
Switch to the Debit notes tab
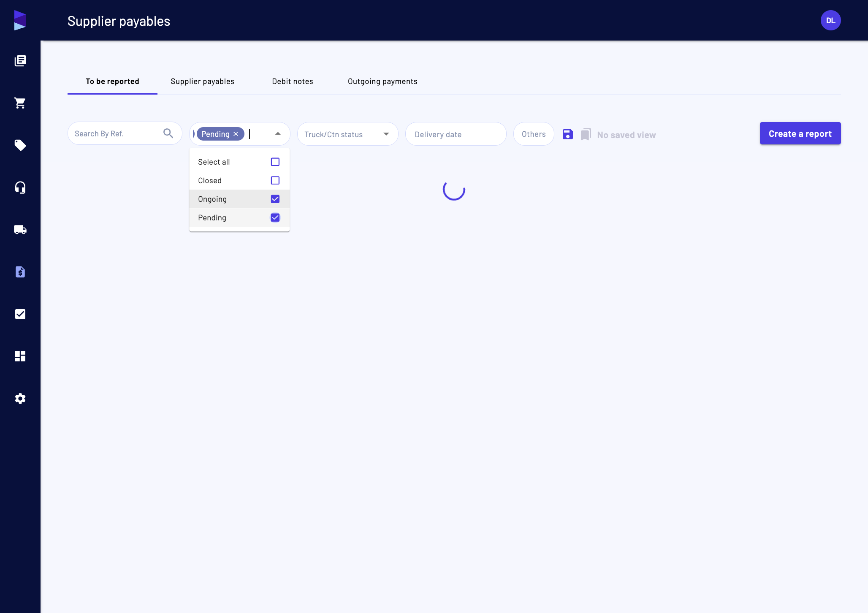tap(293, 81)
